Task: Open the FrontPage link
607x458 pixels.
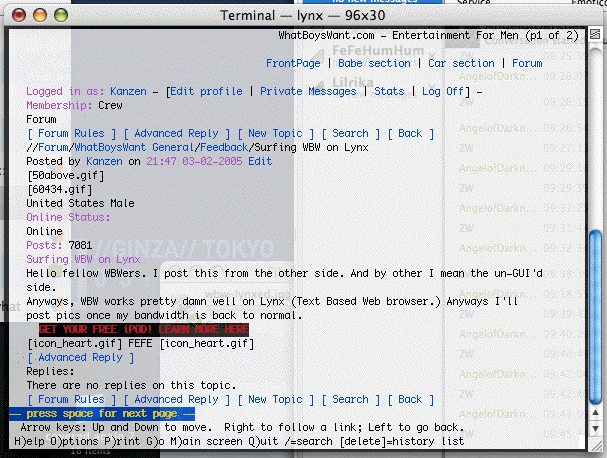Action: 293,63
